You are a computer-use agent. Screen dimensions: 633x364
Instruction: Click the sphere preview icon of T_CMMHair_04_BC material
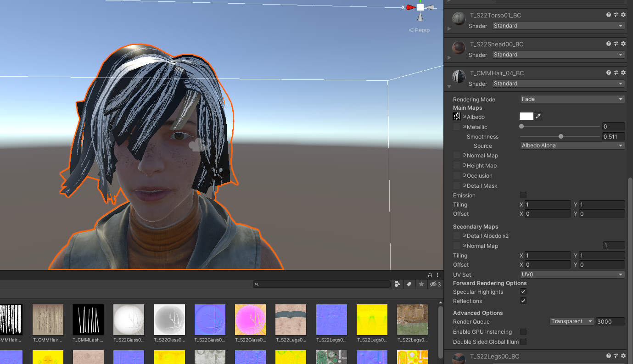(458, 77)
